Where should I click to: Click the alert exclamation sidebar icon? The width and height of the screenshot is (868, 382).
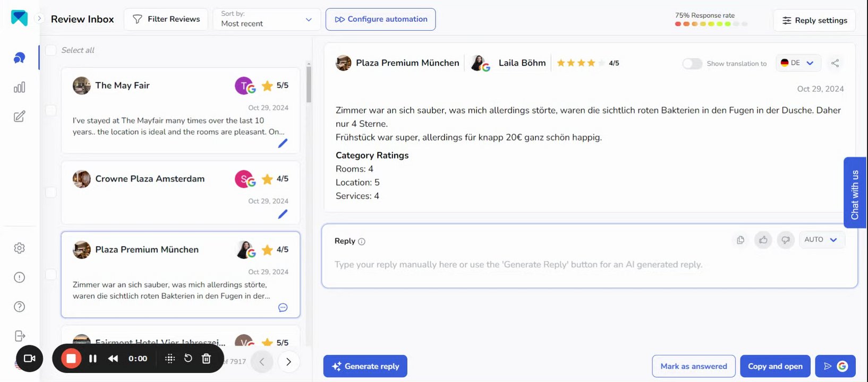(x=19, y=277)
